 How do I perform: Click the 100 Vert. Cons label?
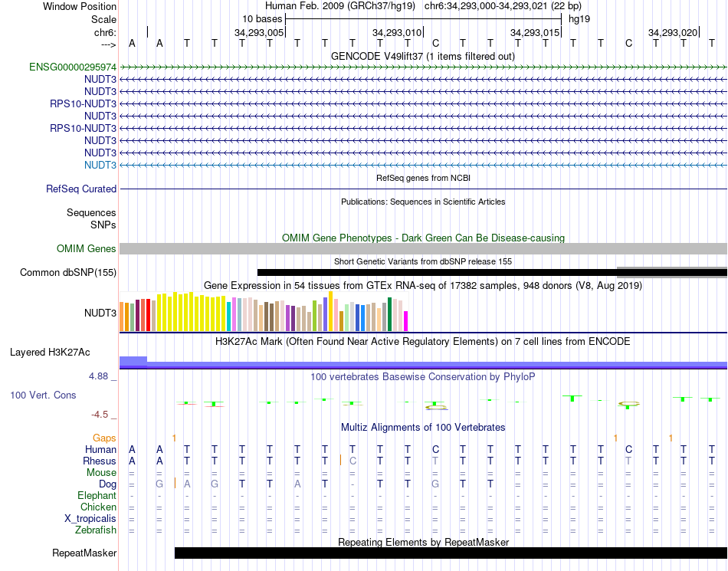pos(43,395)
